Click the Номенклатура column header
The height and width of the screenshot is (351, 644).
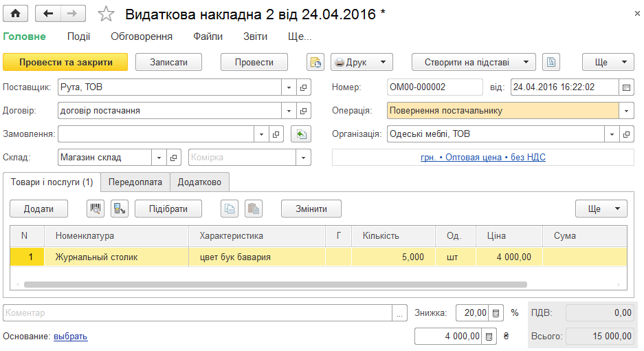116,236
